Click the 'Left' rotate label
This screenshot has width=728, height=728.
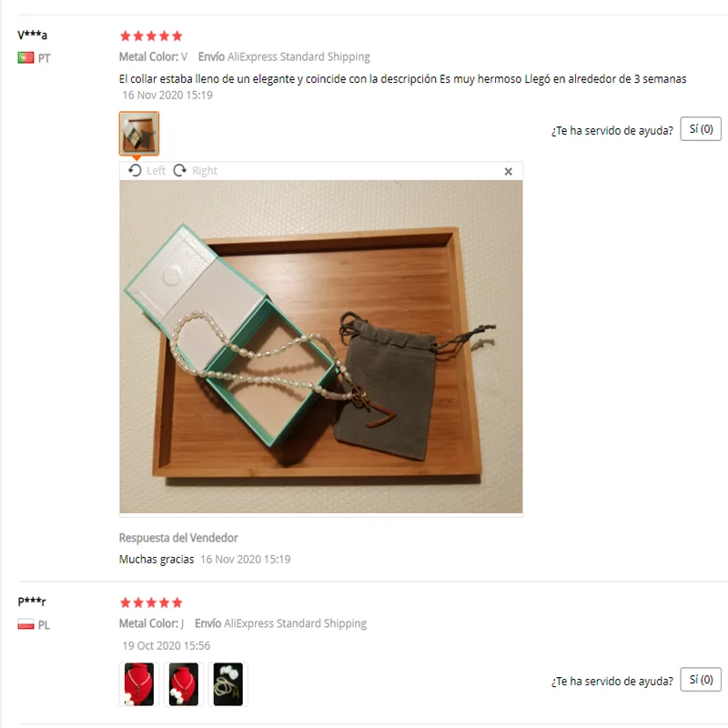[x=156, y=171]
